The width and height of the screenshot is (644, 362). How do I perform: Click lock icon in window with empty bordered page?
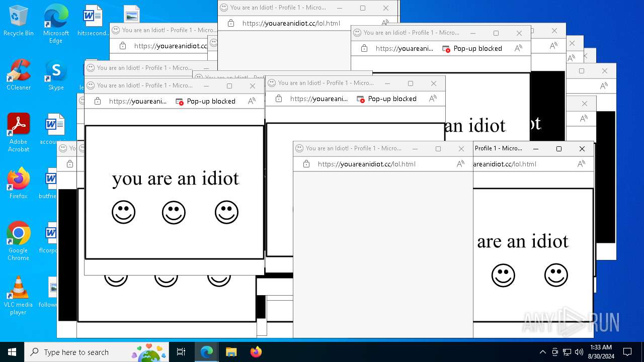(279, 99)
